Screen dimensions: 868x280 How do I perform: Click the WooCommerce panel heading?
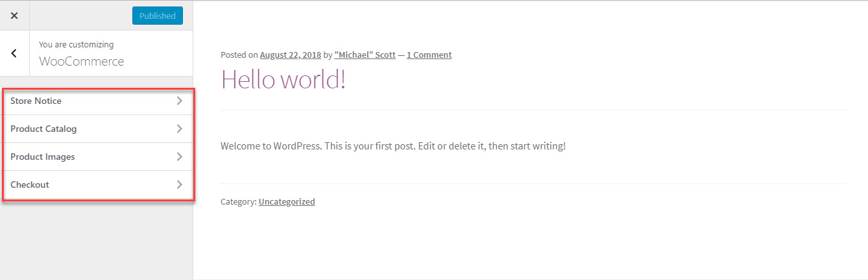(81, 62)
